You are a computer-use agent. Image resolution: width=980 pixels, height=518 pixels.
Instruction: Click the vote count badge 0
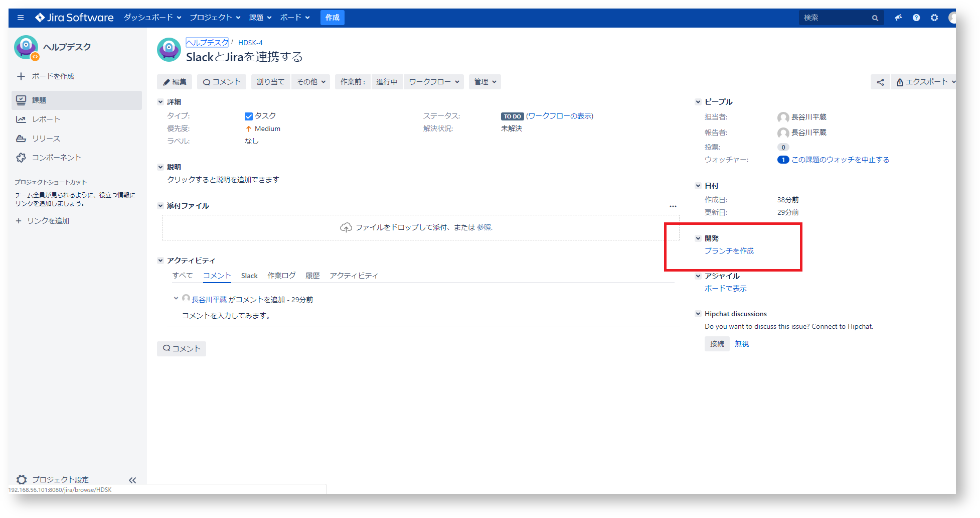783,148
